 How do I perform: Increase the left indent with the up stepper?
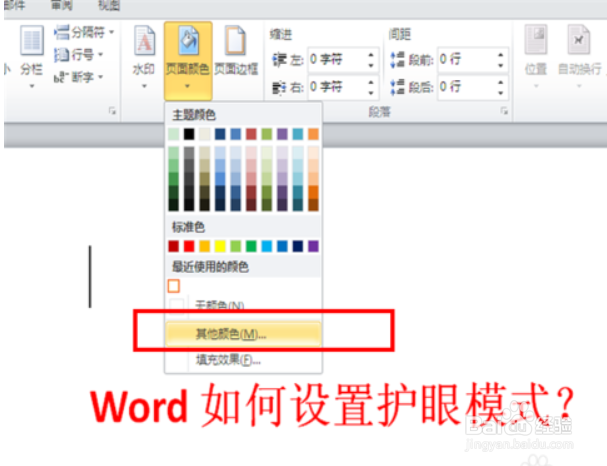[371, 55]
